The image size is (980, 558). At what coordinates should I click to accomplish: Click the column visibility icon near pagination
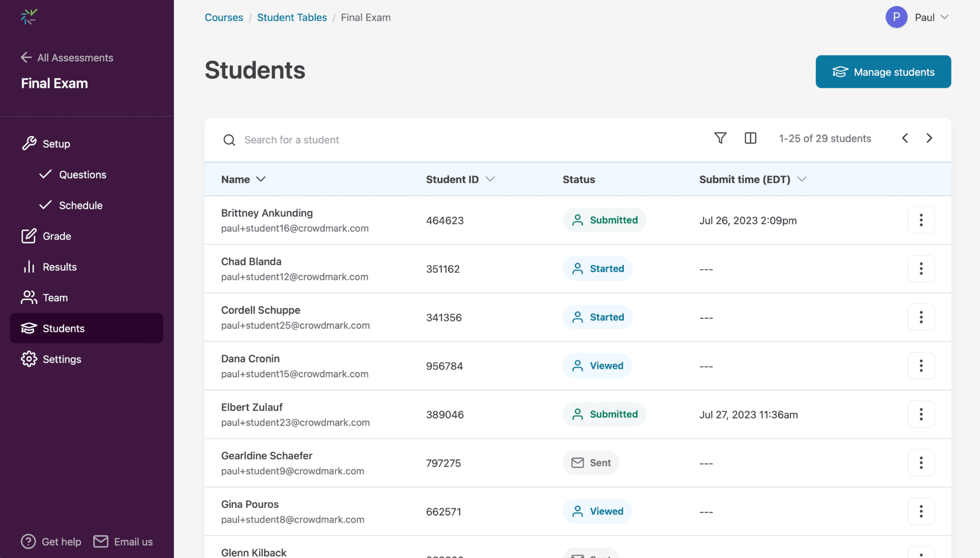tap(750, 138)
